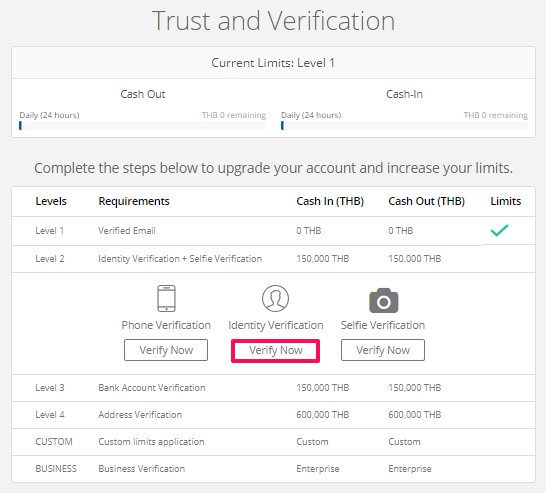This screenshot has width=546, height=493.
Task: Click the Cash-In daily limit bar
Action: (404, 126)
